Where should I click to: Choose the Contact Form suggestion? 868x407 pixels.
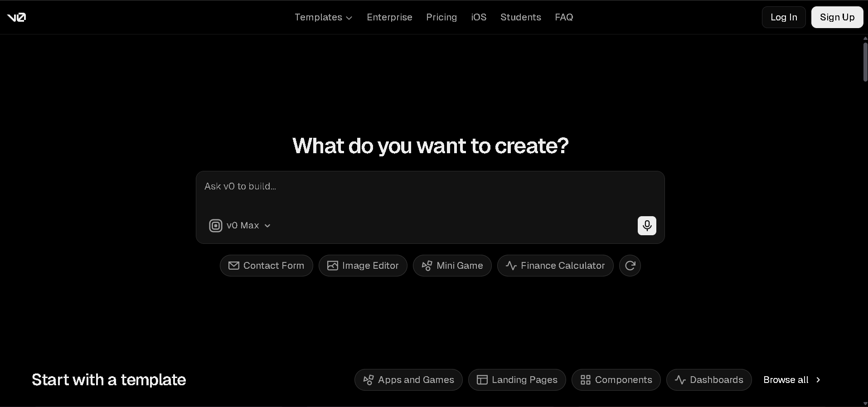coord(267,266)
